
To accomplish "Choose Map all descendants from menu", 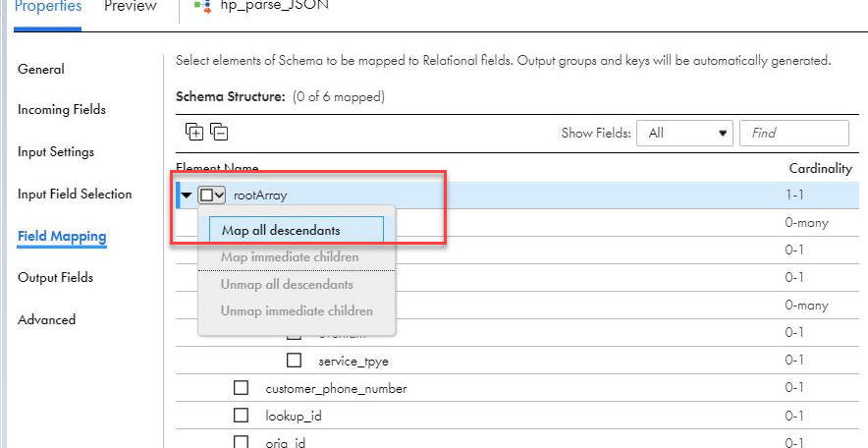I will [281, 231].
